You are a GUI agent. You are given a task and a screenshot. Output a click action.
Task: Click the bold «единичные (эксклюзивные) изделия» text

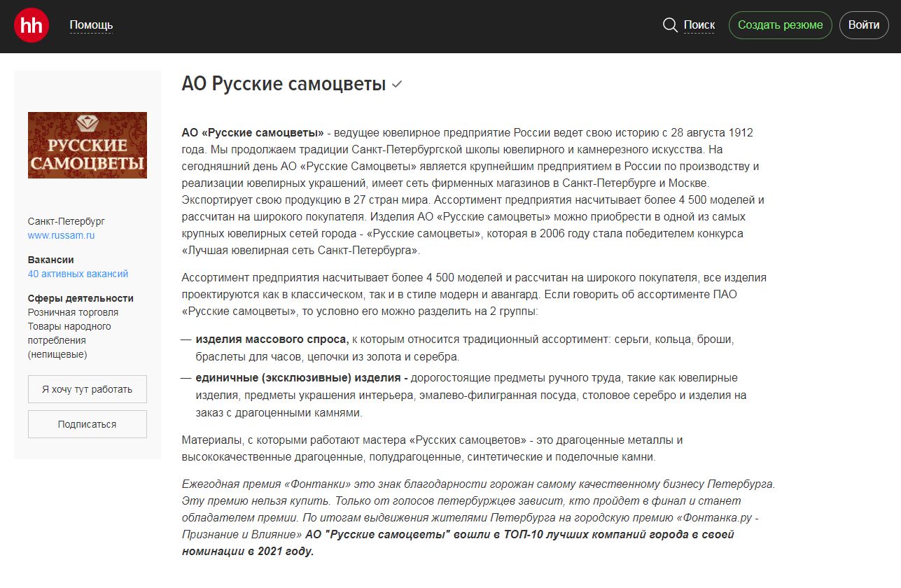click(x=302, y=378)
